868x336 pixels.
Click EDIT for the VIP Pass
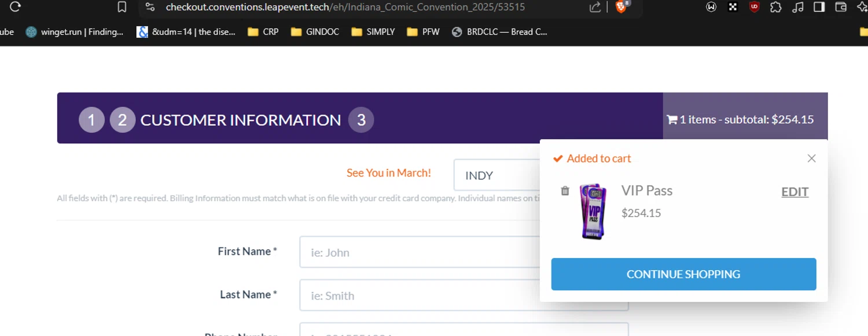[795, 192]
